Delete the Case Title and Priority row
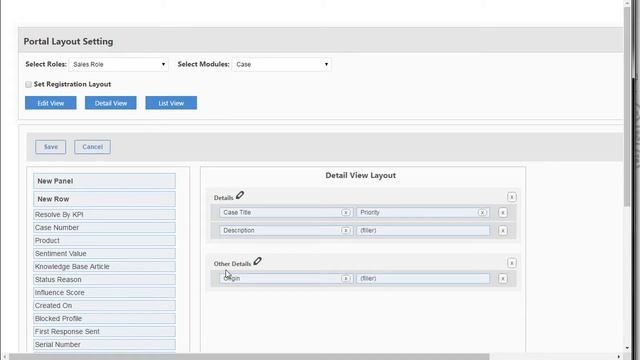 [502, 213]
